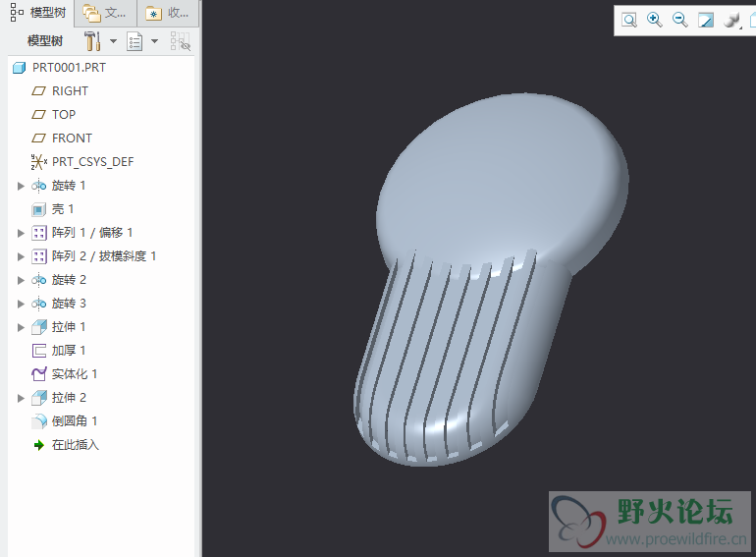The image size is (756, 557).
Task: Expand the 旋转 2 feature
Action: [x=21, y=280]
